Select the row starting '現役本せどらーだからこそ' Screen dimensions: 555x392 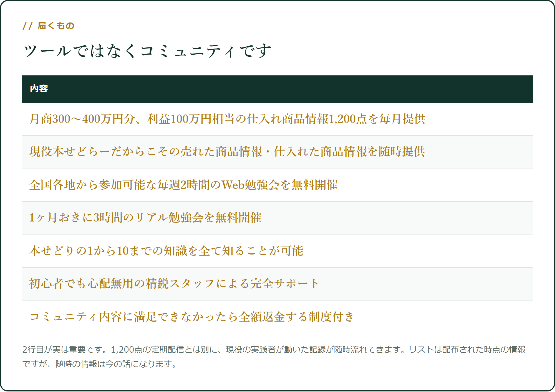point(277,152)
